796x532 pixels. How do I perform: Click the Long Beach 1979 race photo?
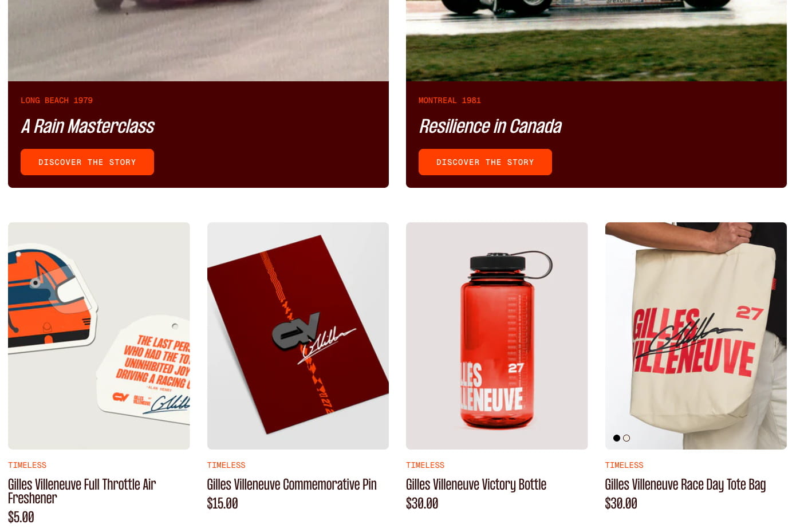point(198,40)
